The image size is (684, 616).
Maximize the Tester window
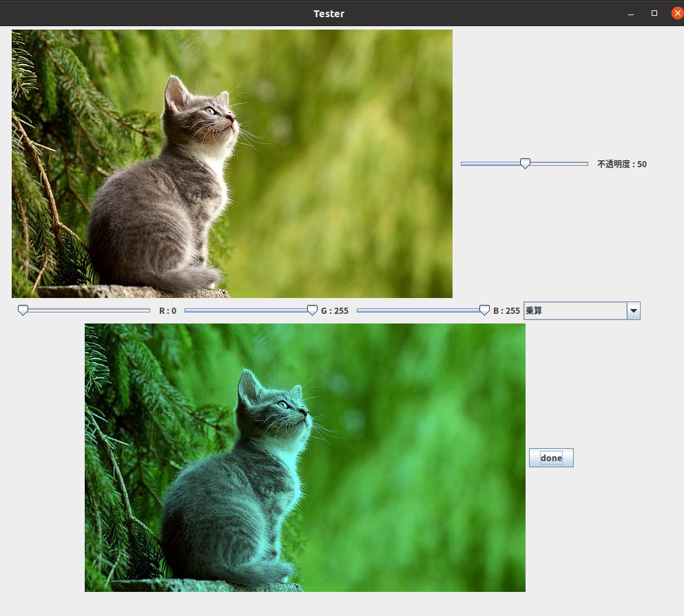coord(654,14)
